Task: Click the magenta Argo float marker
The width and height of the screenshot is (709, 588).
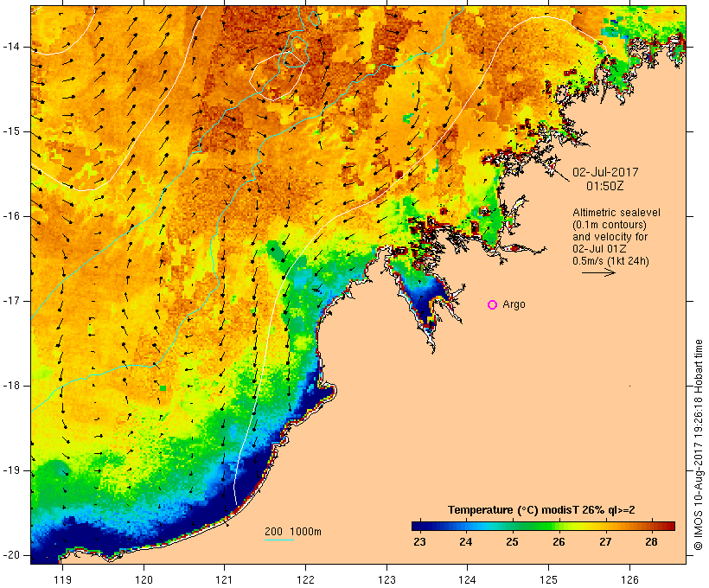Action: [x=493, y=305]
